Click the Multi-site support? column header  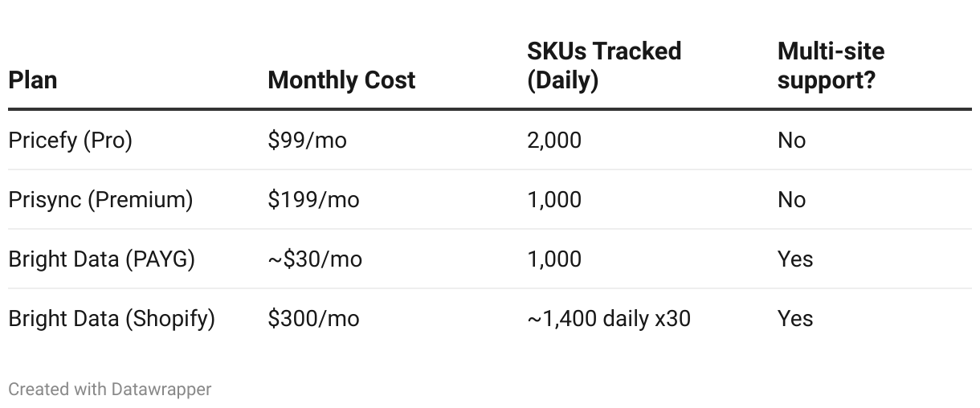coord(831,66)
